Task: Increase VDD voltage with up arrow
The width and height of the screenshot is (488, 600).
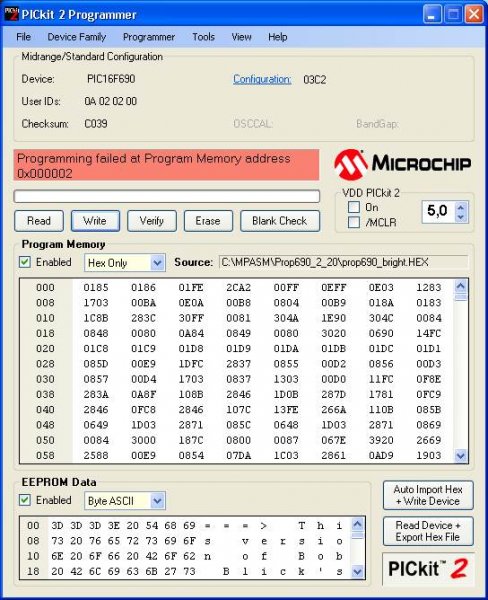Action: 460,207
